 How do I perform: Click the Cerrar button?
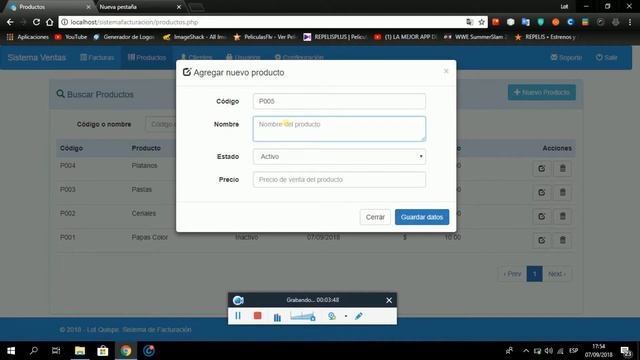pos(375,217)
